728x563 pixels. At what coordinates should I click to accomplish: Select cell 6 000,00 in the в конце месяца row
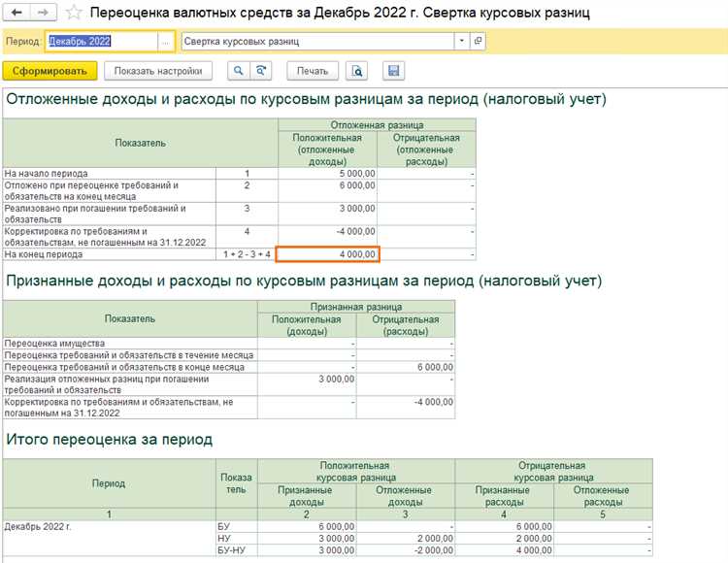(406, 367)
